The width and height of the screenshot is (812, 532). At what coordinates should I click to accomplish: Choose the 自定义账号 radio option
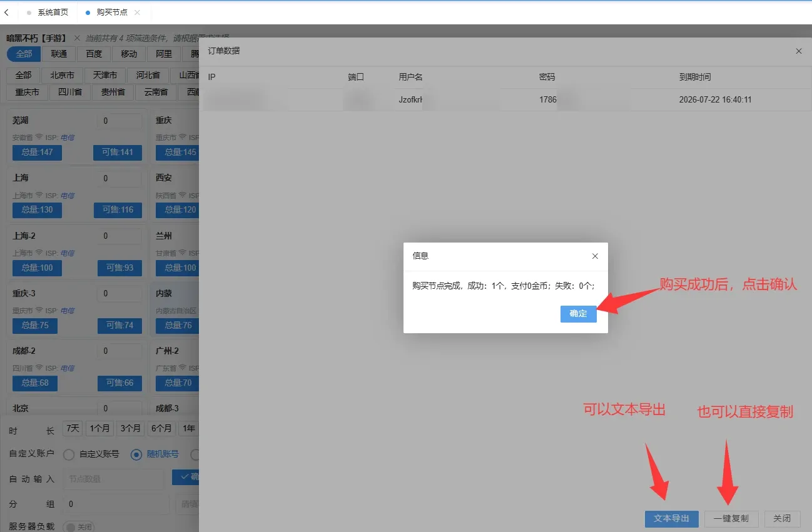pos(69,454)
